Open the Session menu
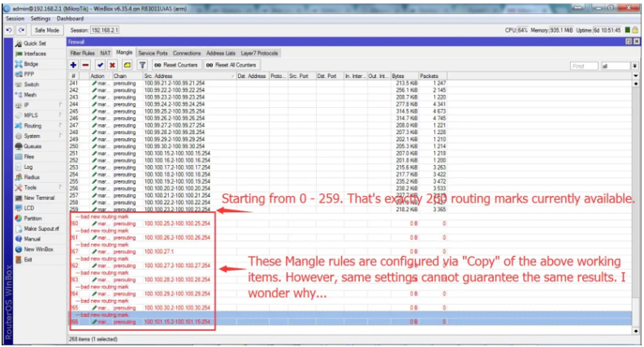The height and width of the screenshot is (347, 644). click(15, 19)
